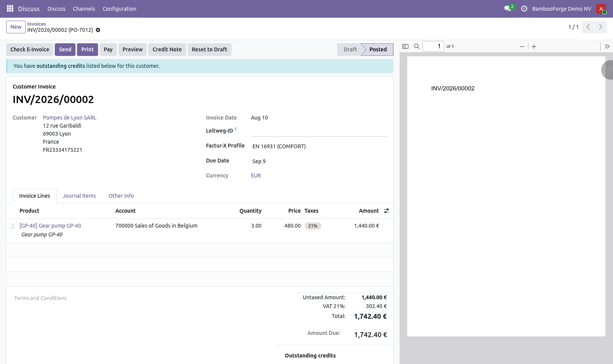Follow the Invoices breadcrumb link

pos(36,24)
